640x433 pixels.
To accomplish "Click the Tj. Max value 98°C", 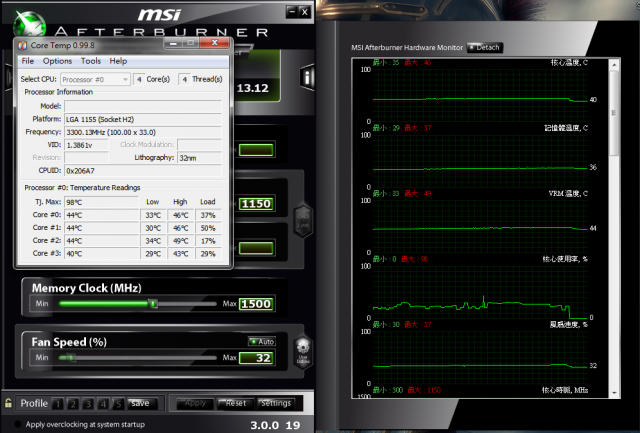I will [x=102, y=202].
